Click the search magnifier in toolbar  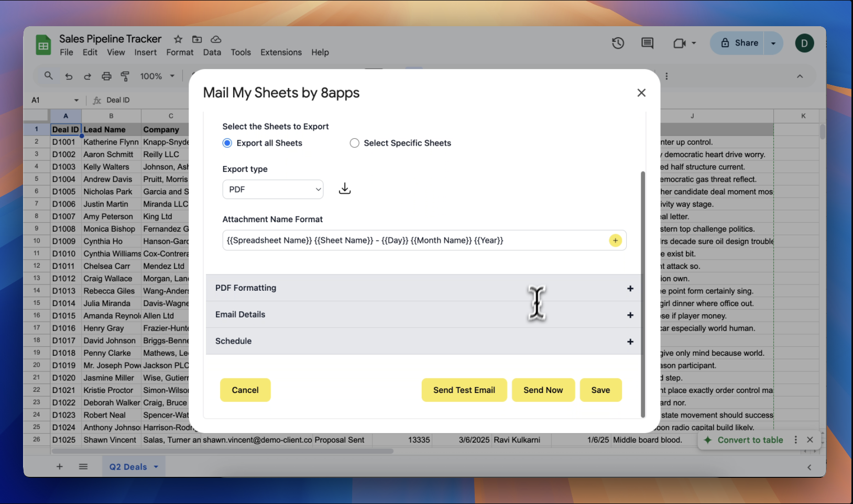[x=49, y=76]
